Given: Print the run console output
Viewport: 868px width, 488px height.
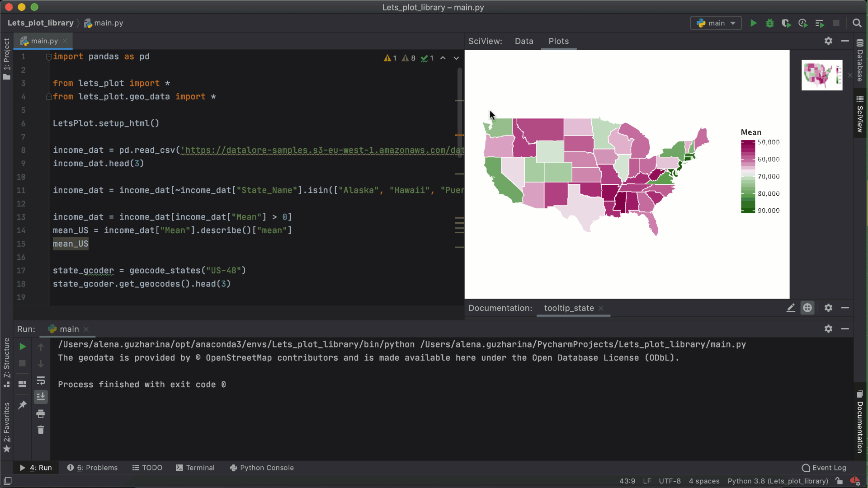Looking at the screenshot, I should 41,413.
